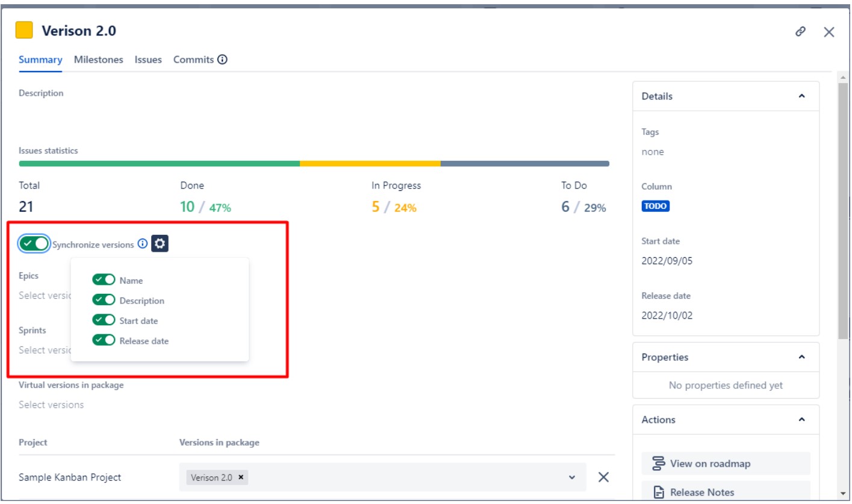Click the Epics Select versions field

[x=45, y=295]
